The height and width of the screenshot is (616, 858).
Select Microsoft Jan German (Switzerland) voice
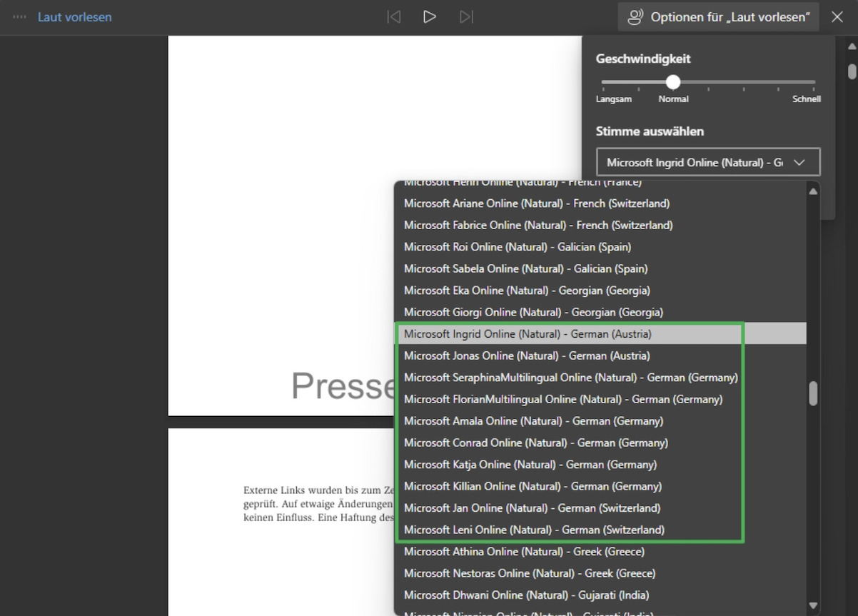pos(600,508)
